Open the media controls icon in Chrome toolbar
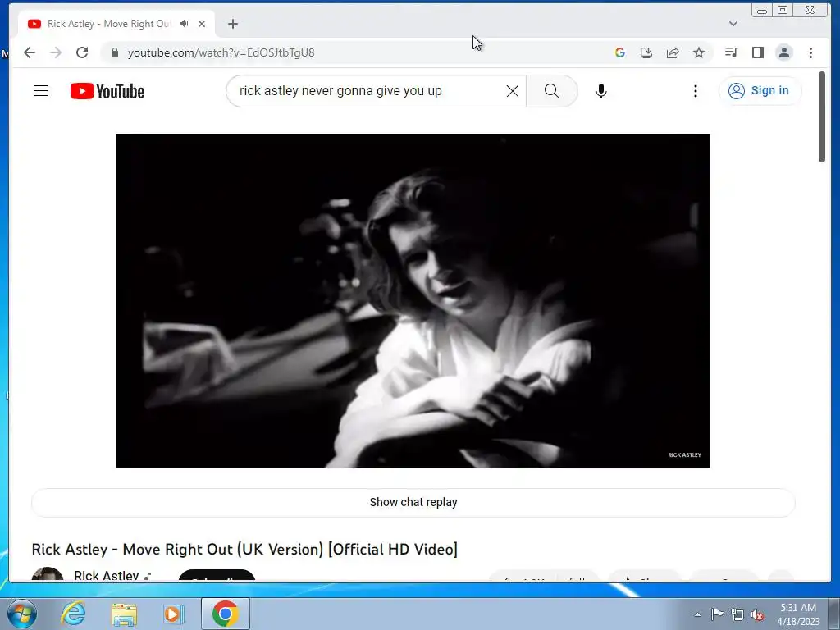This screenshot has height=630, width=840. point(731,52)
